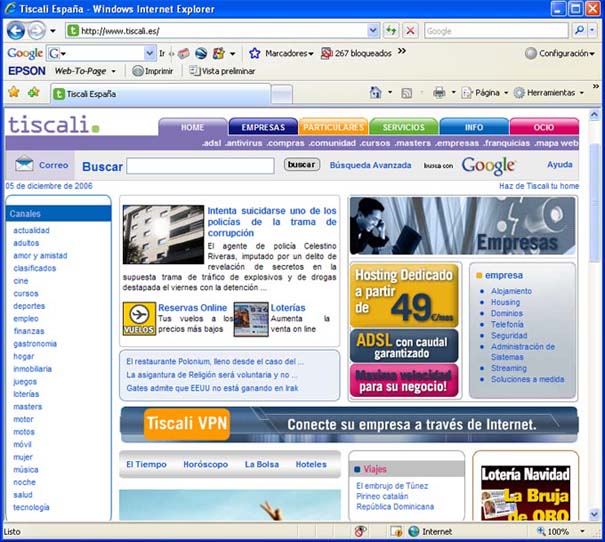Click the Ayuda link
The height and width of the screenshot is (542, 605).
pyautogui.click(x=559, y=164)
